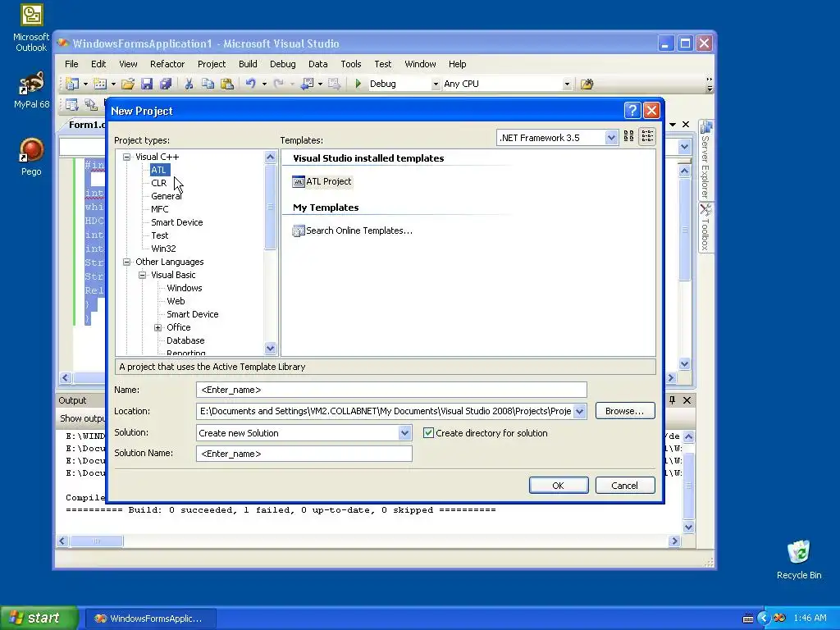
Task: Open the File menu
Action: (71, 64)
